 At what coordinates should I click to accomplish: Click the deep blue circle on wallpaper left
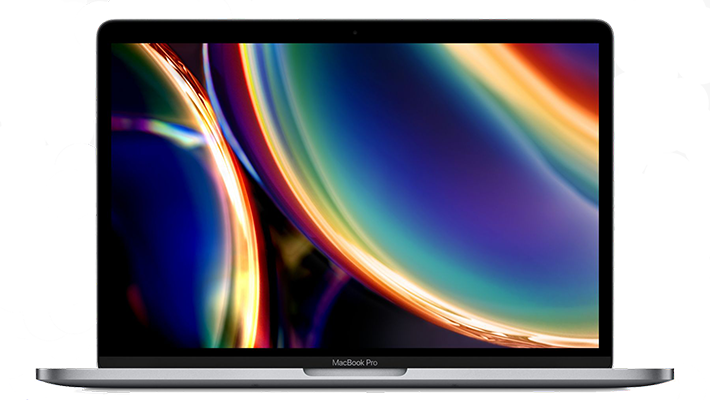(x=150, y=230)
